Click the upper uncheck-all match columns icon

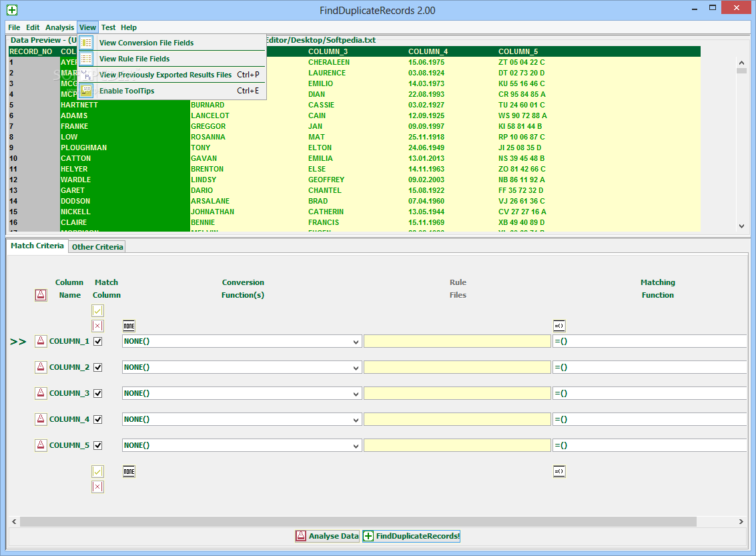click(98, 326)
